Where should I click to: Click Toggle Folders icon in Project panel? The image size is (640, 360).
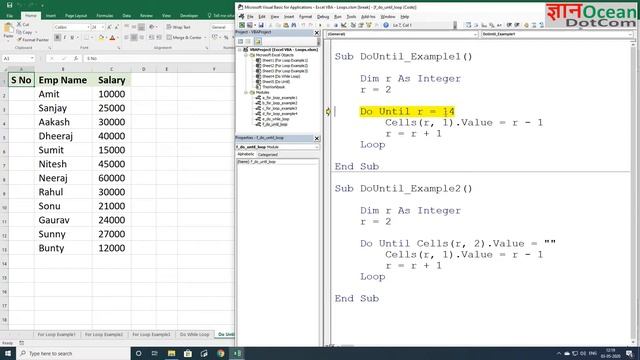click(x=258, y=41)
